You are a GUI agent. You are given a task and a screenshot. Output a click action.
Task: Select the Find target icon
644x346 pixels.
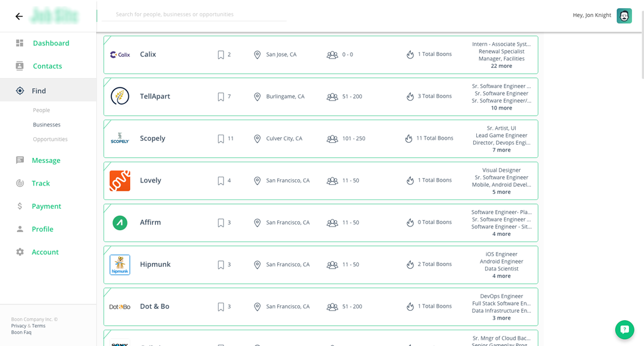[19, 91]
